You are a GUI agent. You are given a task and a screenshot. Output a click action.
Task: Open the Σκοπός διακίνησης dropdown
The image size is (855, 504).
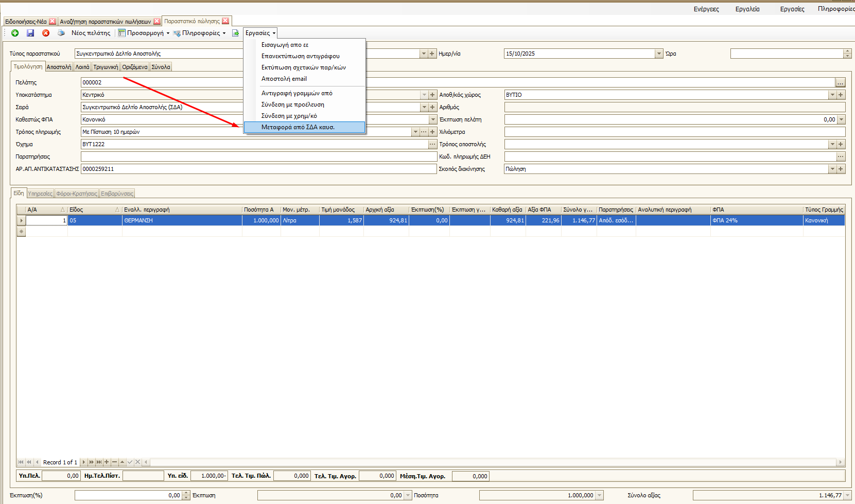[832, 169]
